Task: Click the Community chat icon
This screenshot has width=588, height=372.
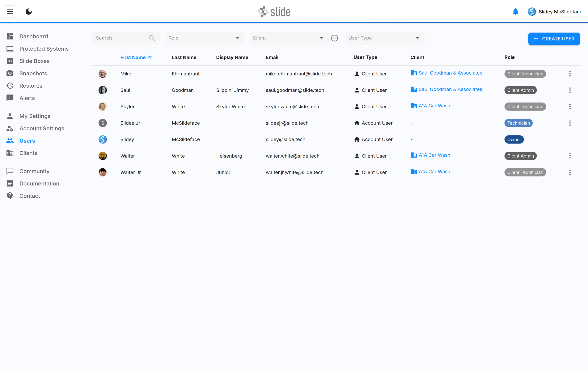Action: (x=10, y=171)
